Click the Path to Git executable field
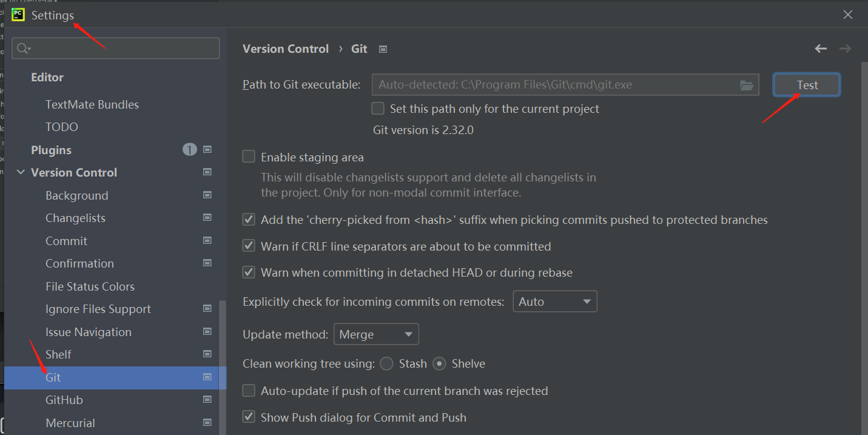This screenshot has width=868, height=435. (552, 85)
